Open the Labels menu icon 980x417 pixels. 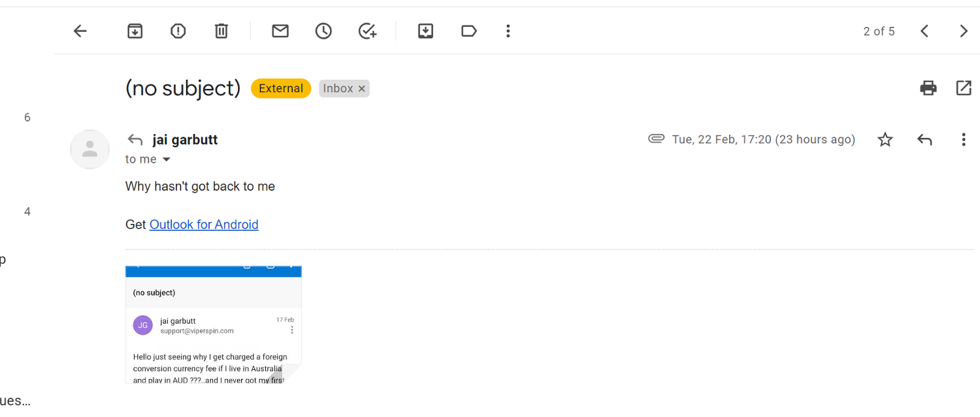pyautogui.click(x=468, y=31)
